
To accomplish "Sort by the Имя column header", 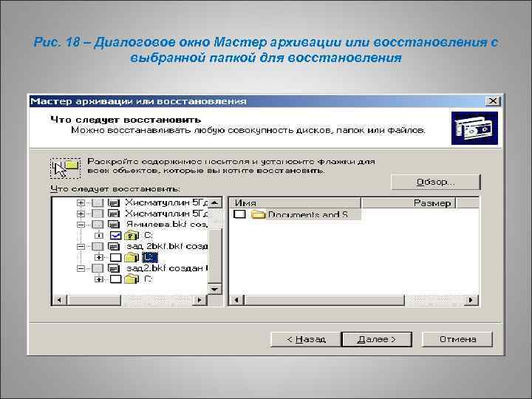I will pos(295,203).
